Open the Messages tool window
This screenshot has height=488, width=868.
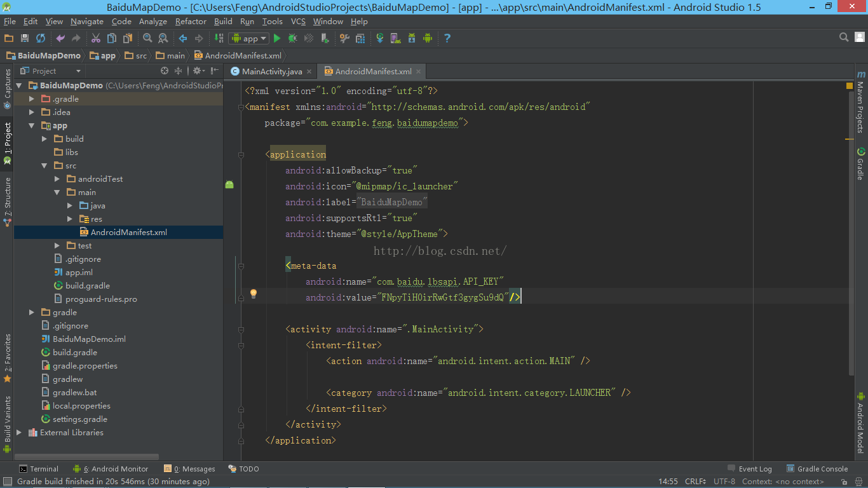pos(189,469)
